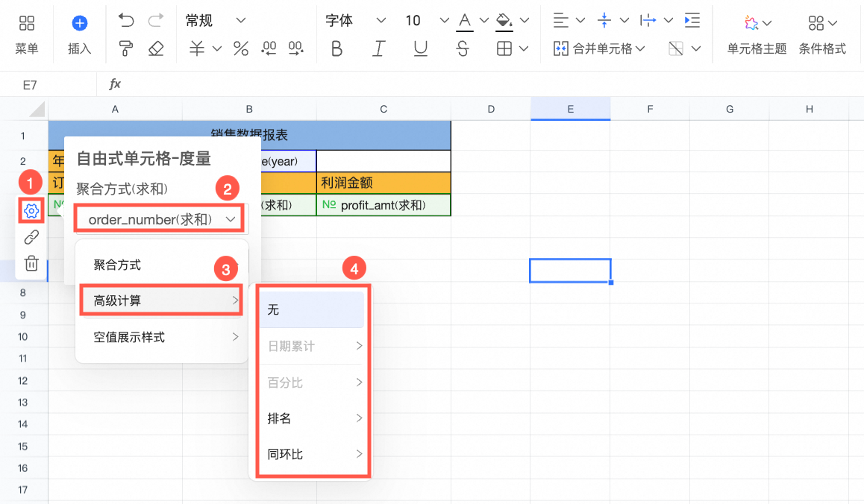The image size is (864, 504).
Task: Select 高级计算 menu item
Action: click(x=161, y=300)
